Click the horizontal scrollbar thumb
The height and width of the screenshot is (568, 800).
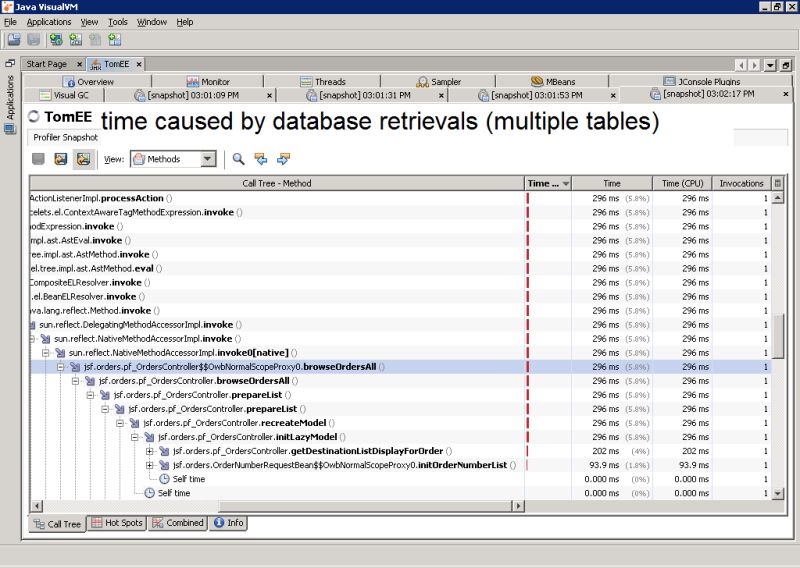point(365,506)
